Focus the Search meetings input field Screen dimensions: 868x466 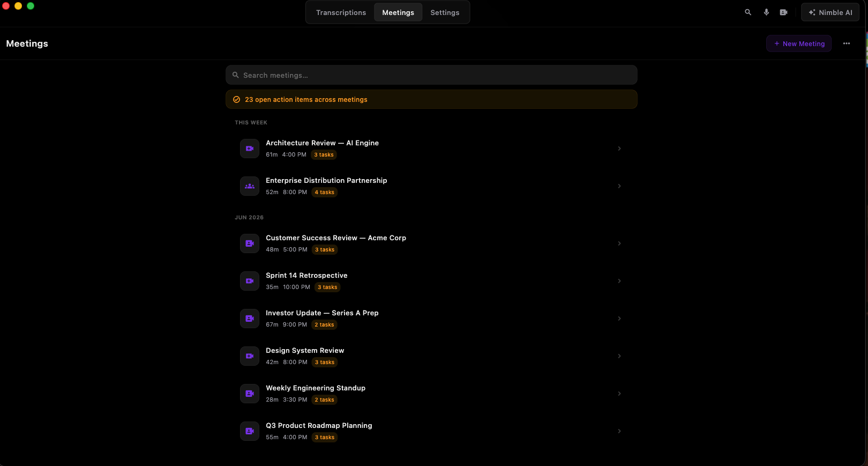(431, 75)
